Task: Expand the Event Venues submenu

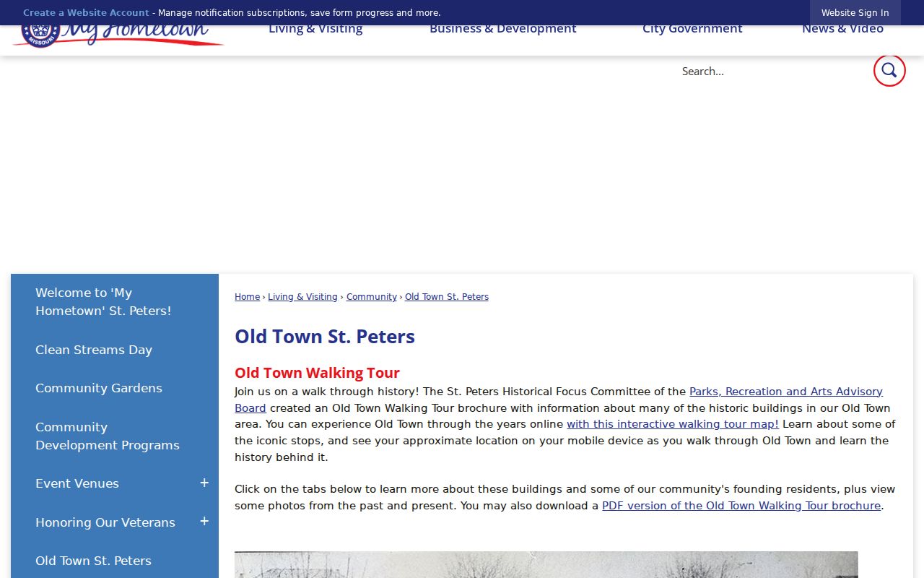Action: tap(204, 483)
